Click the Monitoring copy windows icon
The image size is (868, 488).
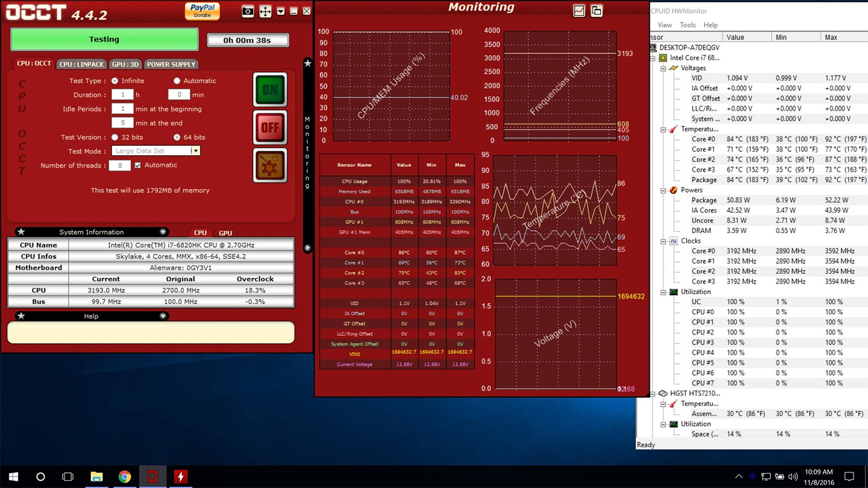(597, 11)
